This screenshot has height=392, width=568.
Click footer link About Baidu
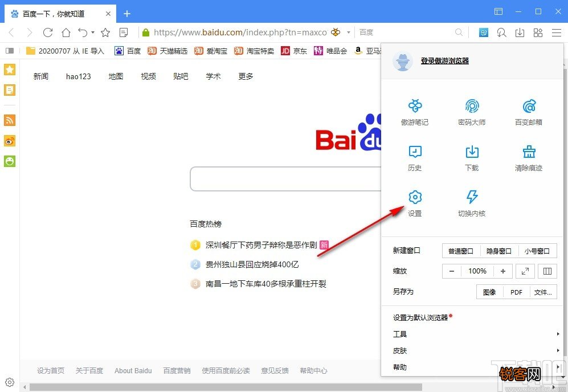[133, 370]
